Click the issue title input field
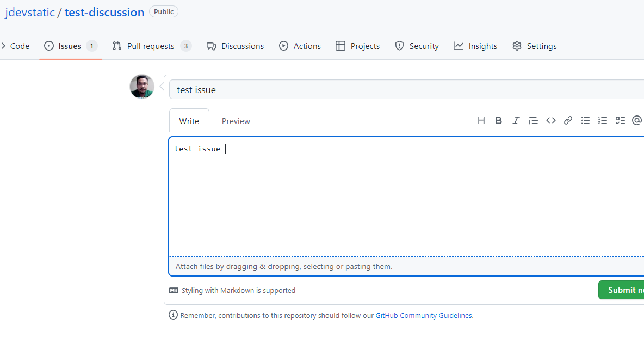Viewport: 644px width, 343px height. [381, 89]
